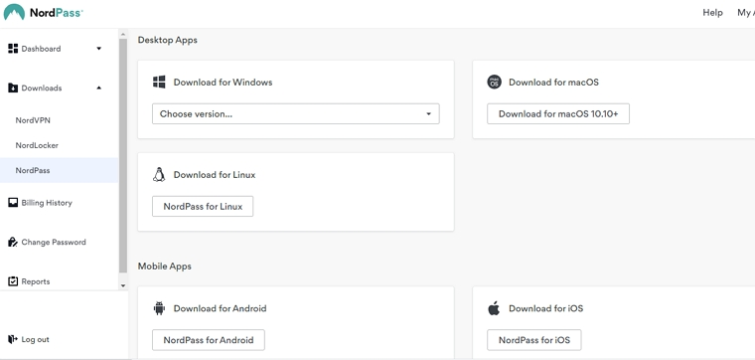The height and width of the screenshot is (360, 755).
Task: Click the Change Password lock icon
Action: (x=13, y=242)
